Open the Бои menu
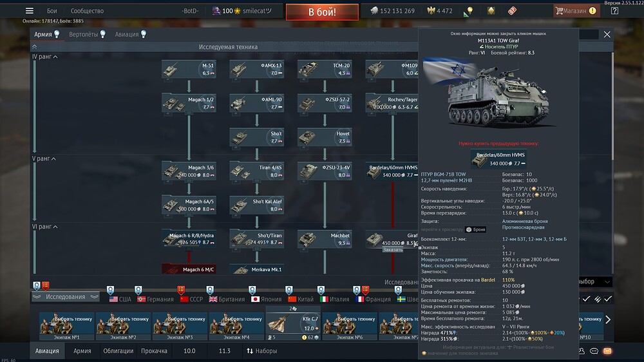The height and width of the screenshot is (362, 644). point(52,11)
